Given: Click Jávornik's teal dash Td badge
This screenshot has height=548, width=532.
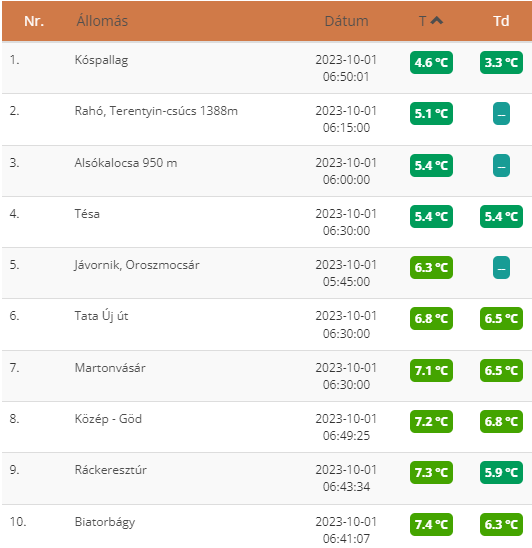Looking at the screenshot, I should pyautogui.click(x=501, y=268).
